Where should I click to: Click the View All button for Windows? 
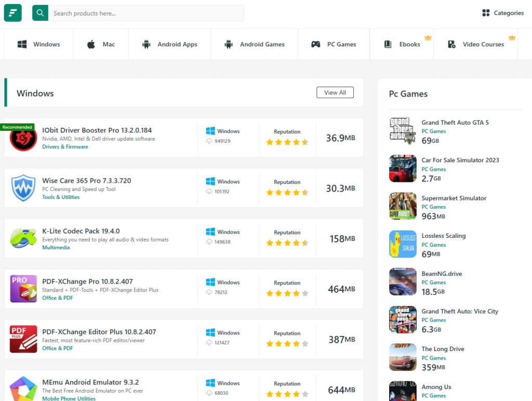click(335, 92)
